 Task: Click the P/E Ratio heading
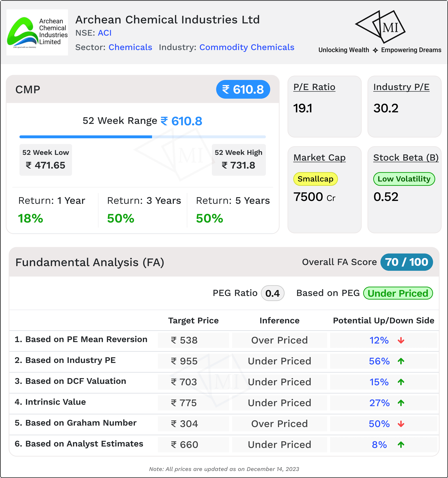tap(314, 87)
